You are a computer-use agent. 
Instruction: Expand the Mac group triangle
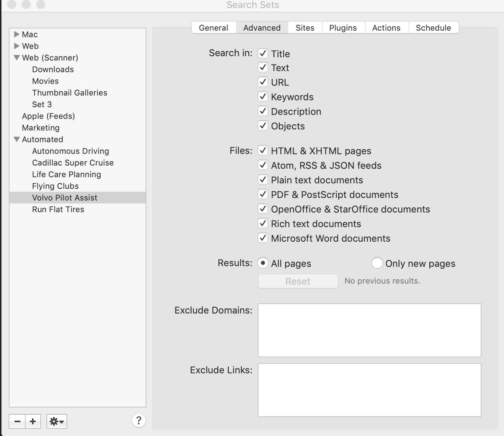[16, 34]
